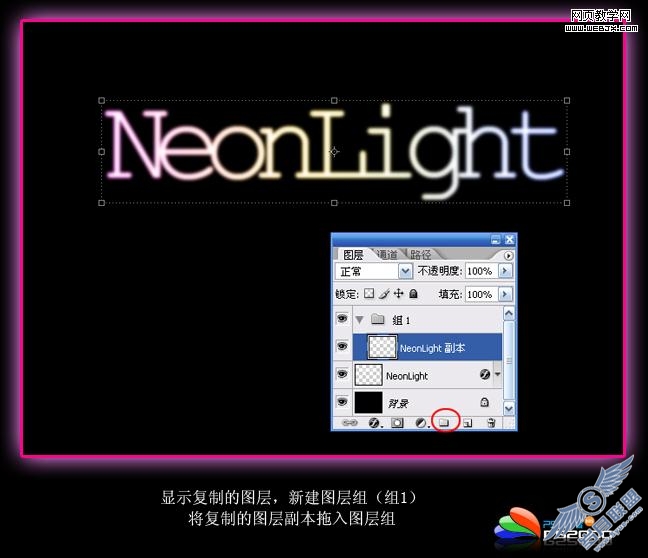Image resolution: width=648 pixels, height=558 pixels.
Task: Switch to the 通道 tab
Action: click(387, 255)
